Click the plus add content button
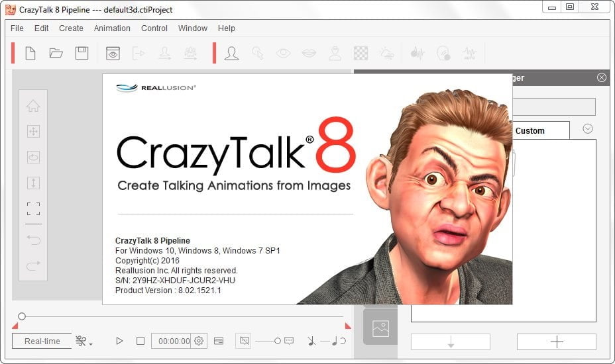 coord(557,341)
